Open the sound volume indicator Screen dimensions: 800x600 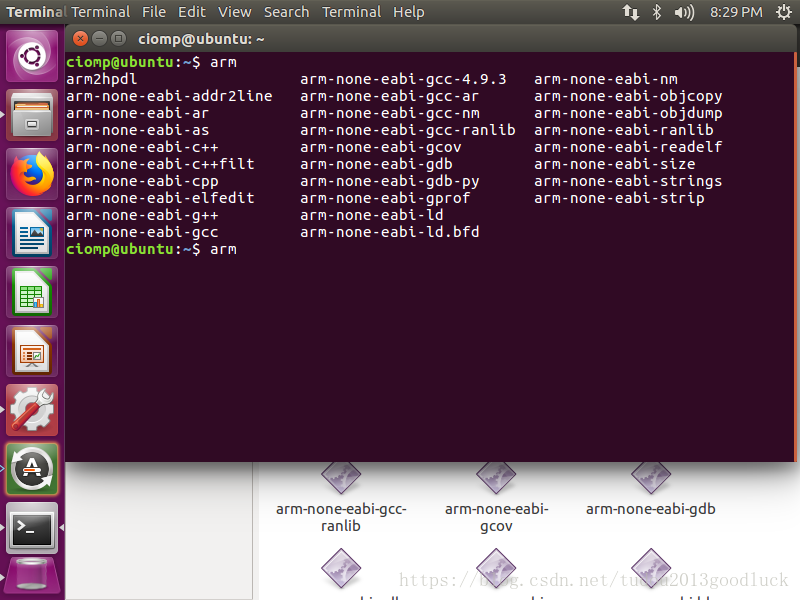point(684,12)
